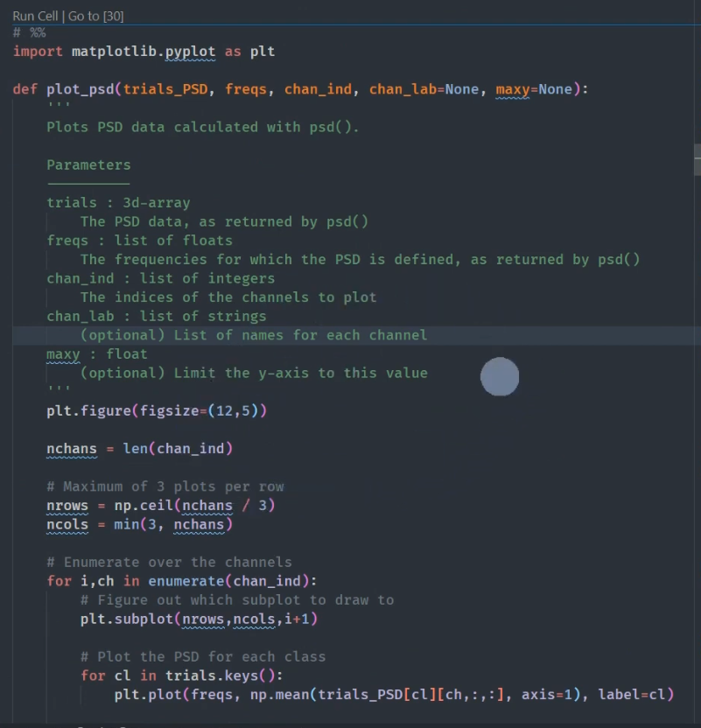The height and width of the screenshot is (728, 701).
Task: Click the highlighted optional channel names docstring line
Action: point(254,335)
